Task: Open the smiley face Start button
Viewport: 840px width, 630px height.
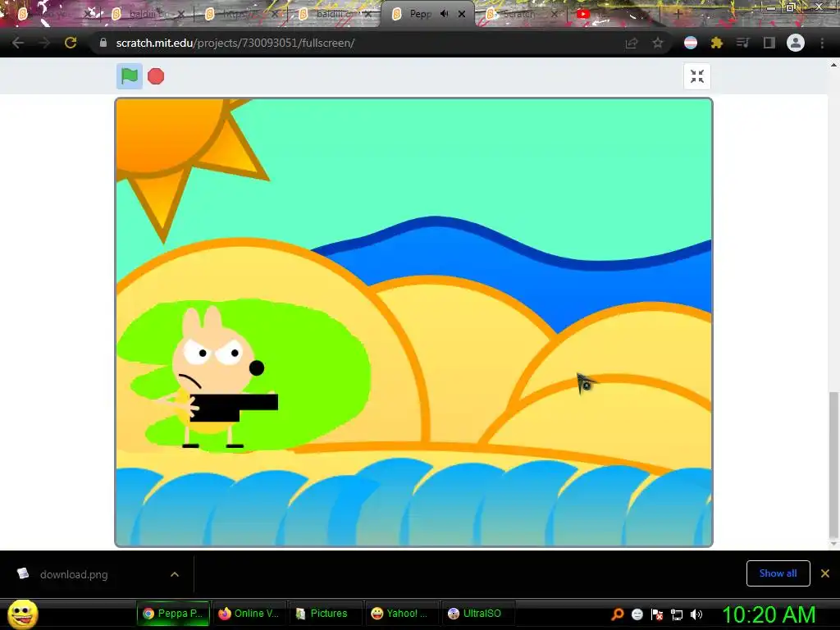Action: point(23,614)
